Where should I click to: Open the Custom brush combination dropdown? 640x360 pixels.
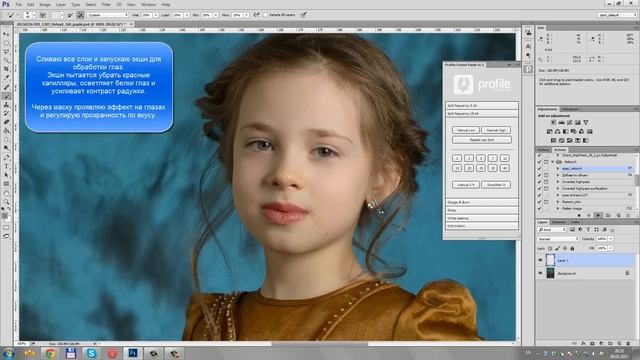pyautogui.click(x=107, y=15)
